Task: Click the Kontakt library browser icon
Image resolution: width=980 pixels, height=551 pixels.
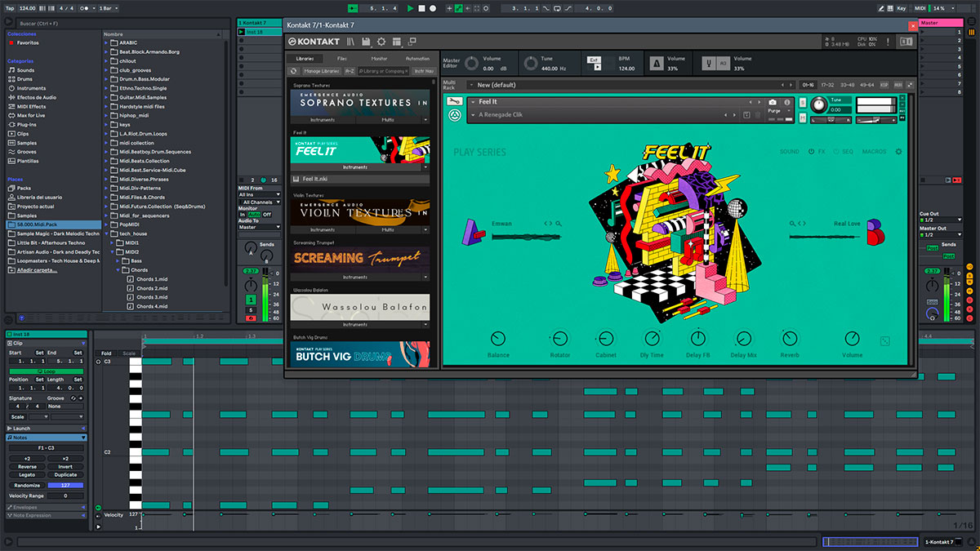Action: pyautogui.click(x=350, y=42)
